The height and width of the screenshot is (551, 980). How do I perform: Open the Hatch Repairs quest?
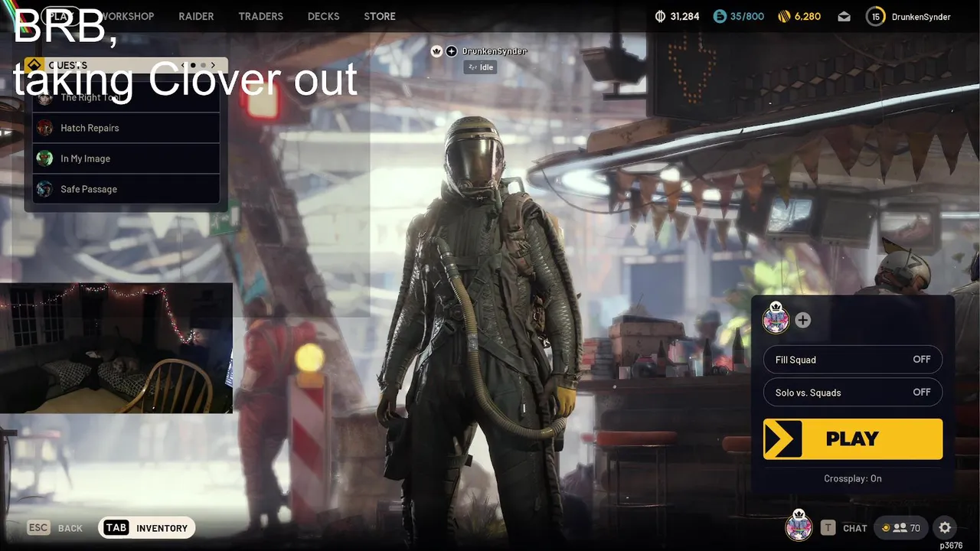126,128
